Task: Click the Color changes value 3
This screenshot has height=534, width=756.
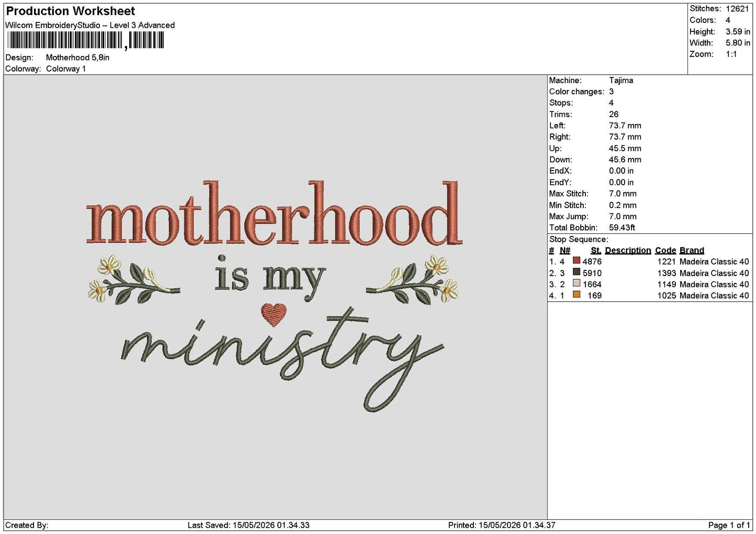Action: (611, 92)
